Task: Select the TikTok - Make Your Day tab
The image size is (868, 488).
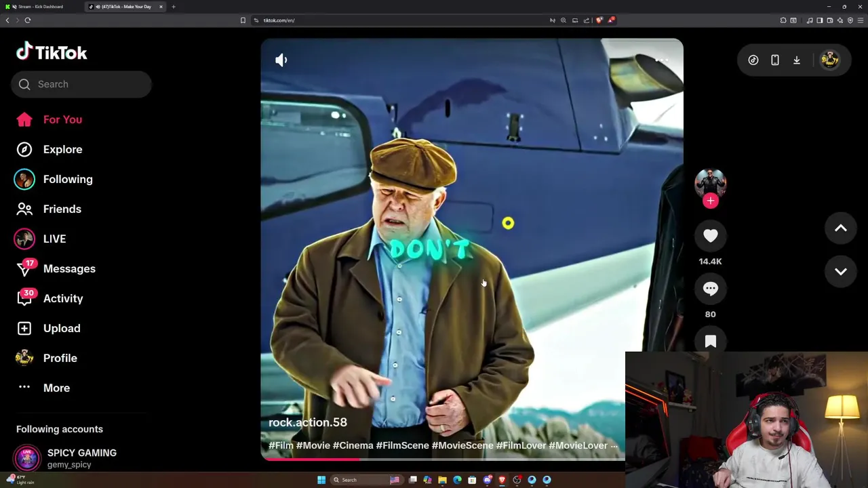Action: (x=124, y=7)
